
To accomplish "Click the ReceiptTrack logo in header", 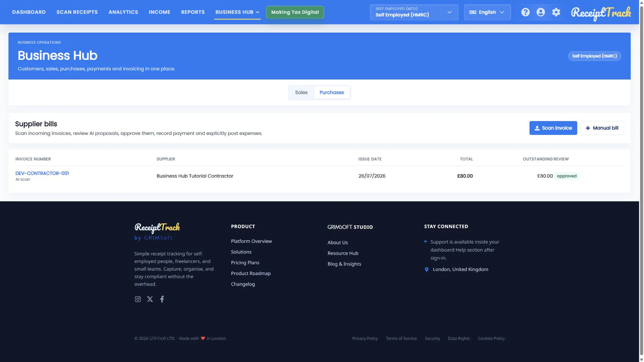I will tap(601, 13).
